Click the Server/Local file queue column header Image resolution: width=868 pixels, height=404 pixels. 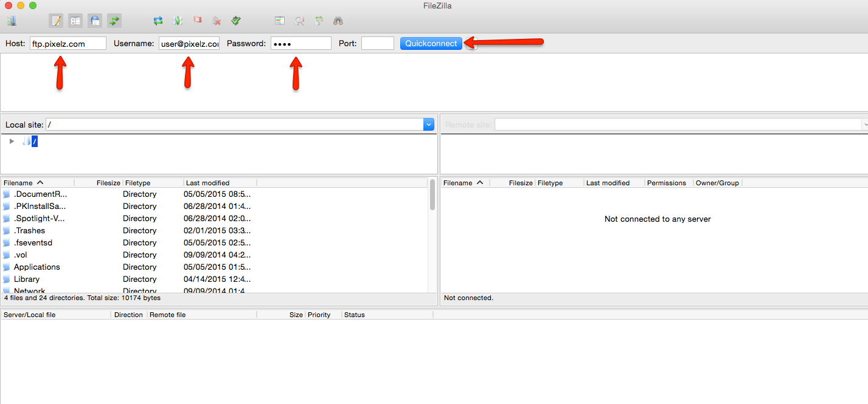pyautogui.click(x=56, y=315)
